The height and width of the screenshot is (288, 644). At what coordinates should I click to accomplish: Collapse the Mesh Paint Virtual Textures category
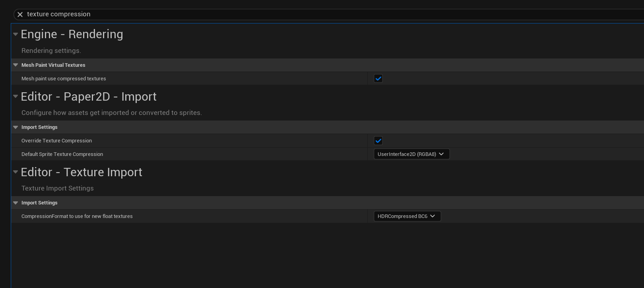[x=16, y=65]
